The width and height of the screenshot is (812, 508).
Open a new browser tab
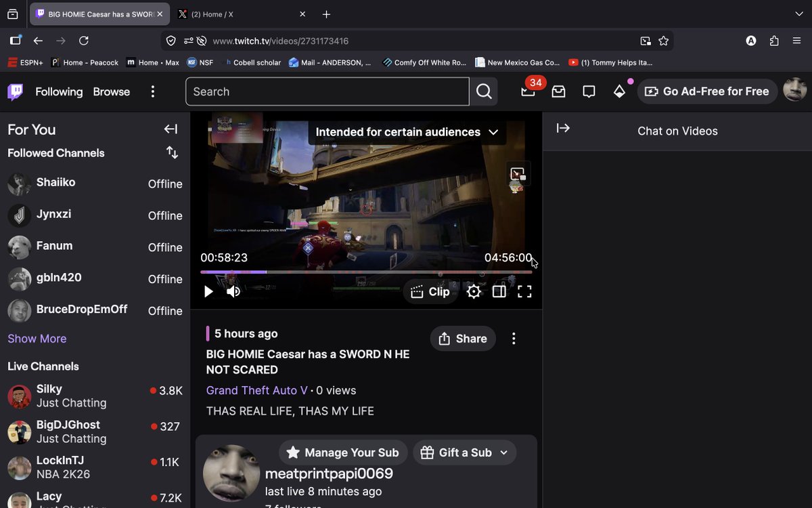click(x=326, y=14)
